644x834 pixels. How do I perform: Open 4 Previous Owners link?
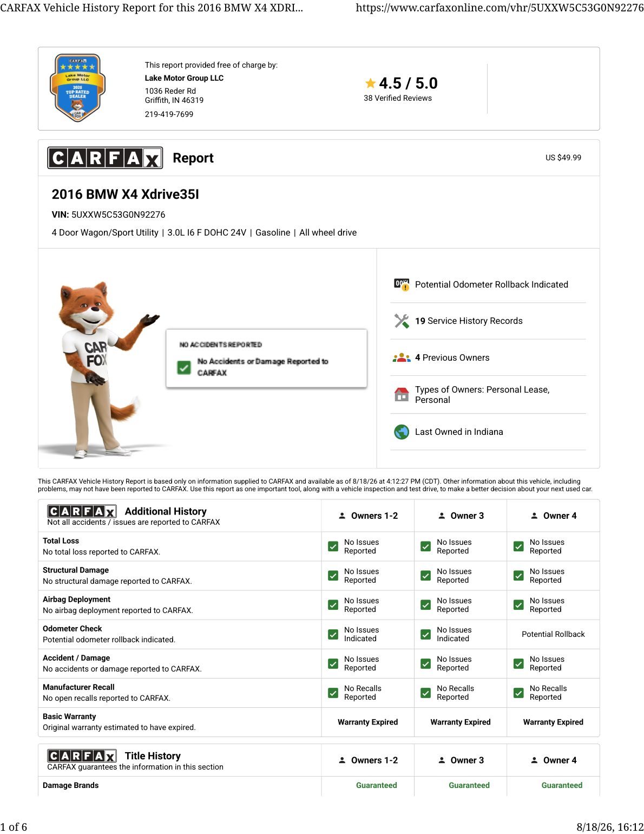(x=452, y=357)
